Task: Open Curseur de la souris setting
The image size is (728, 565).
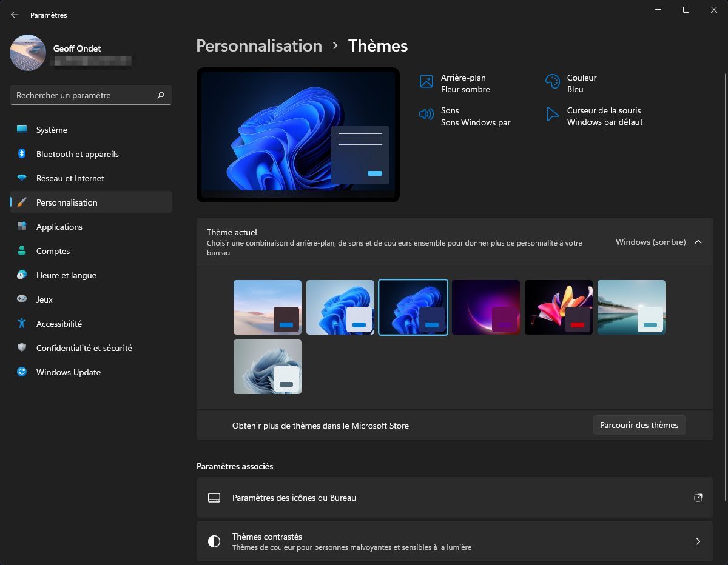Action: [x=594, y=116]
